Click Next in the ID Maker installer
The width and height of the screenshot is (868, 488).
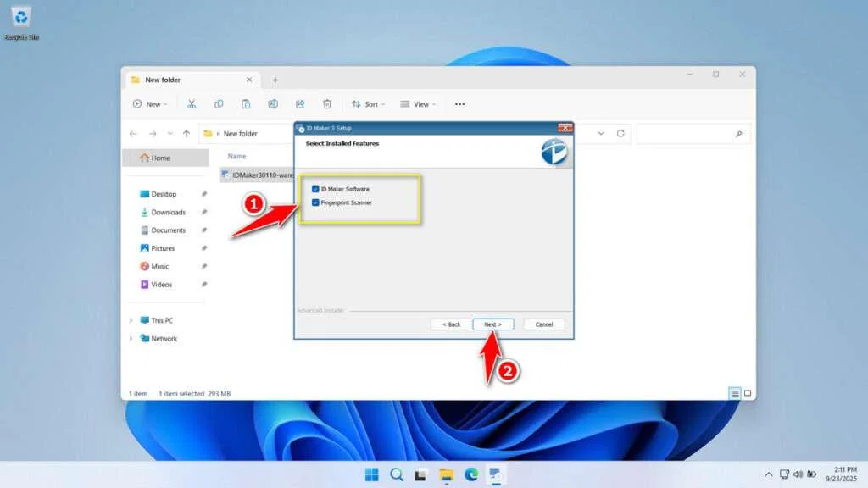tap(492, 324)
